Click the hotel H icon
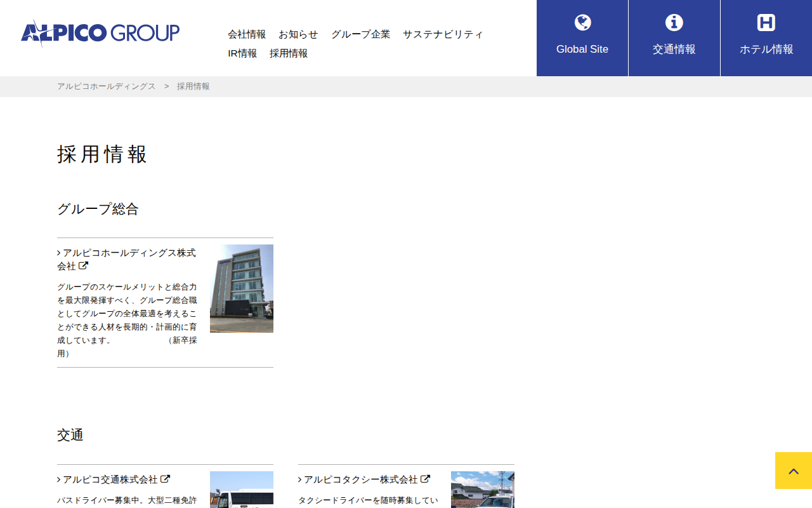812x508 pixels. tap(766, 22)
